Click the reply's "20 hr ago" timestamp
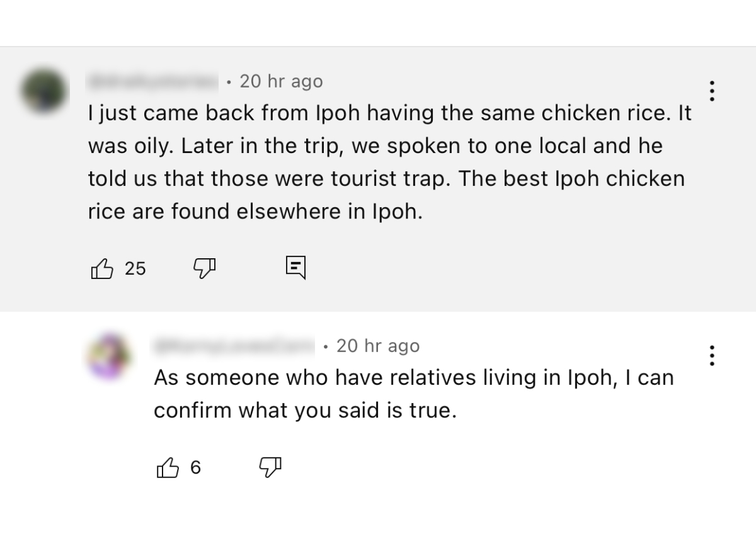This screenshot has width=756, height=536. click(377, 346)
